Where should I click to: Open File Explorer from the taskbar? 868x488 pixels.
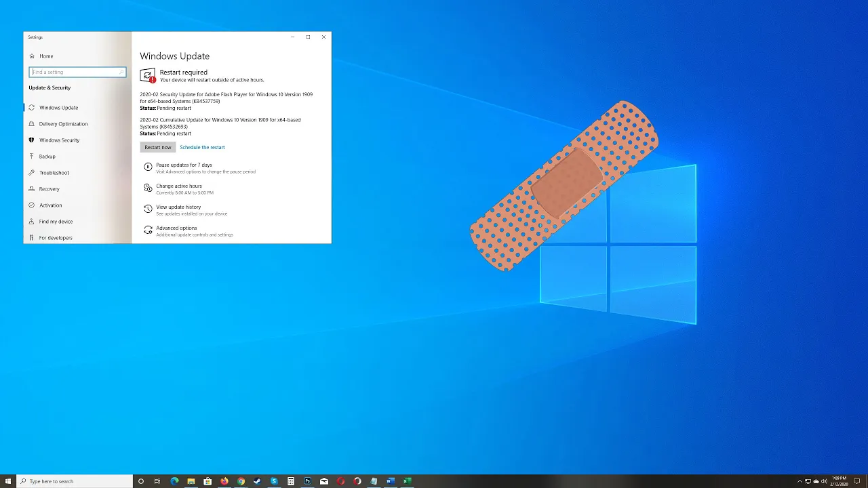[x=191, y=481]
